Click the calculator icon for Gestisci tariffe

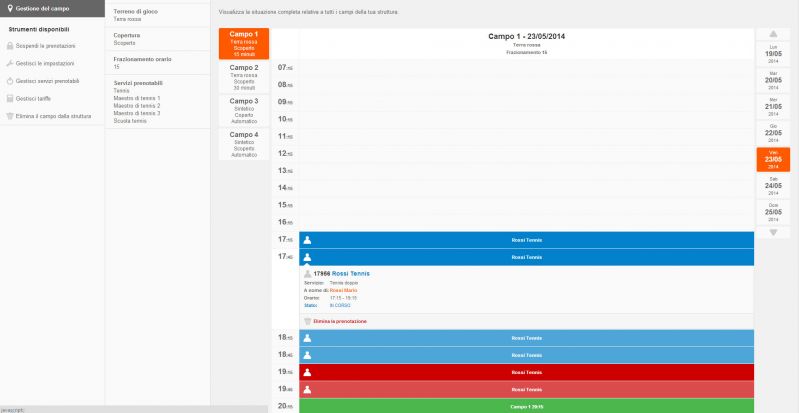coord(10,98)
